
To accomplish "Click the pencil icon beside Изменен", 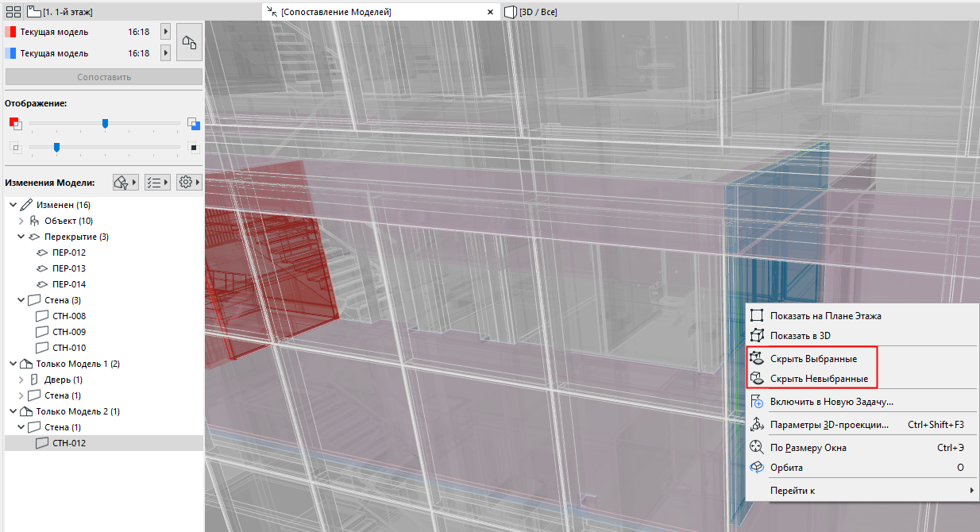I will point(26,205).
